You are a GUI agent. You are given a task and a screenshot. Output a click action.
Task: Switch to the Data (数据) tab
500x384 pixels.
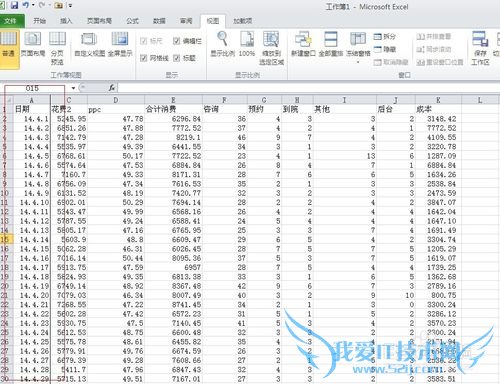[x=159, y=21]
